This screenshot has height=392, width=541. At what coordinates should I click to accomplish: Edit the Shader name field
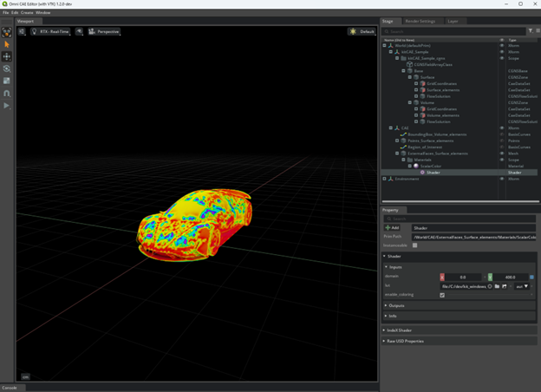tap(473, 228)
